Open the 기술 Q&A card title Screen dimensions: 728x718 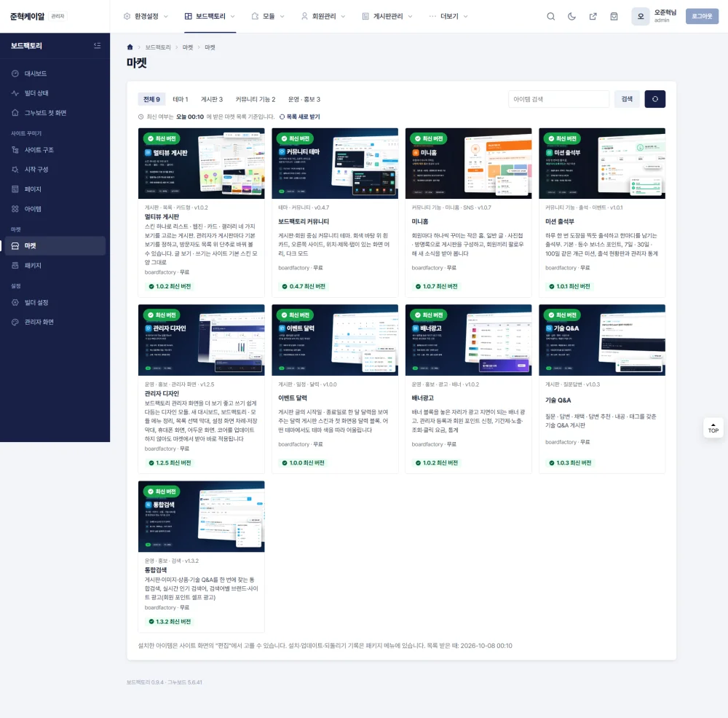558,400
